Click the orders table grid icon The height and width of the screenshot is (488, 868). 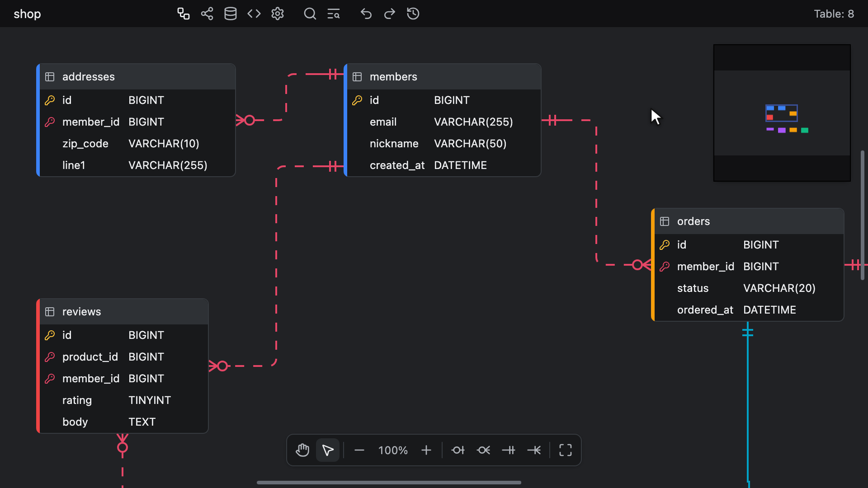pyautogui.click(x=665, y=221)
